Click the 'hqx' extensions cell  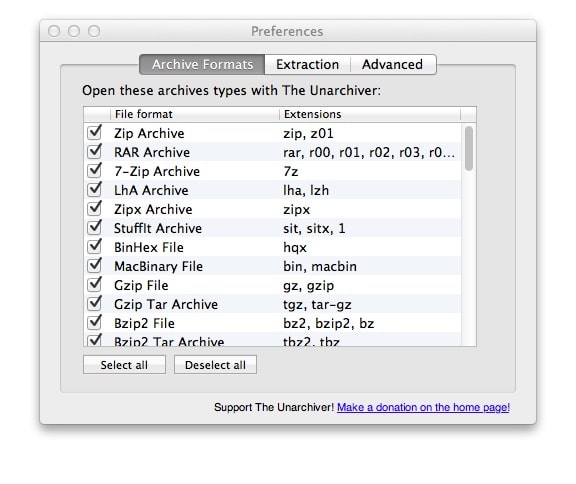295,248
